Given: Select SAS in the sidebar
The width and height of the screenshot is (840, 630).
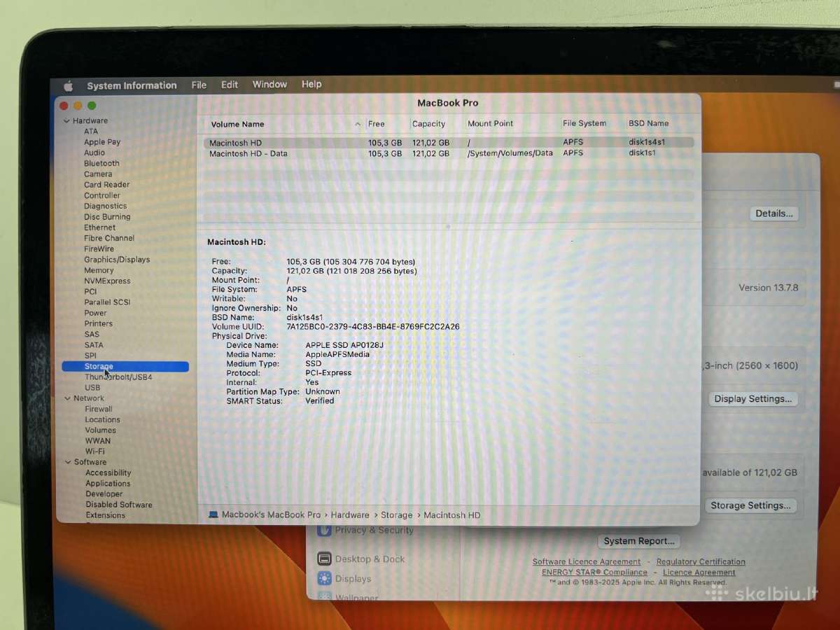Looking at the screenshot, I should (x=92, y=334).
